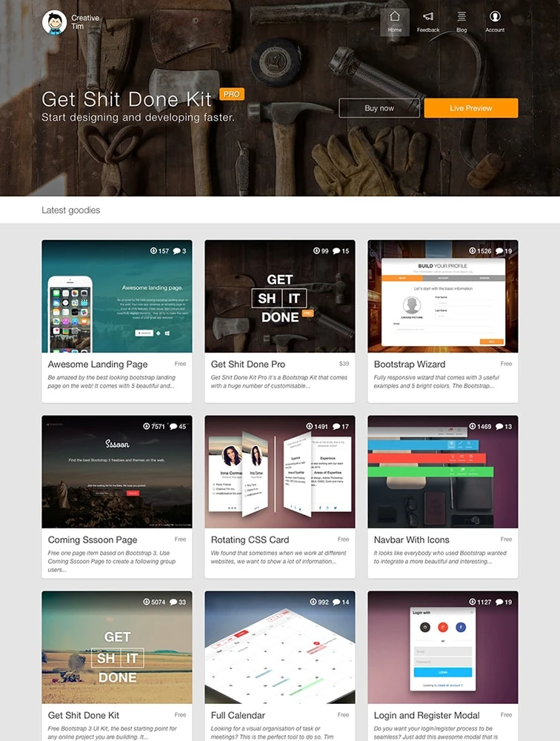Click Navbar With Icons description starting 'It looks like'

[x=440, y=557]
